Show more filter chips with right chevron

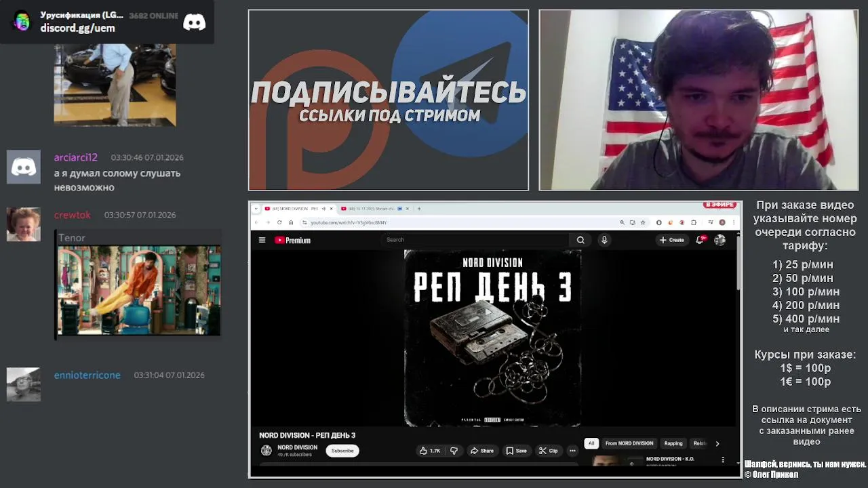[717, 443]
